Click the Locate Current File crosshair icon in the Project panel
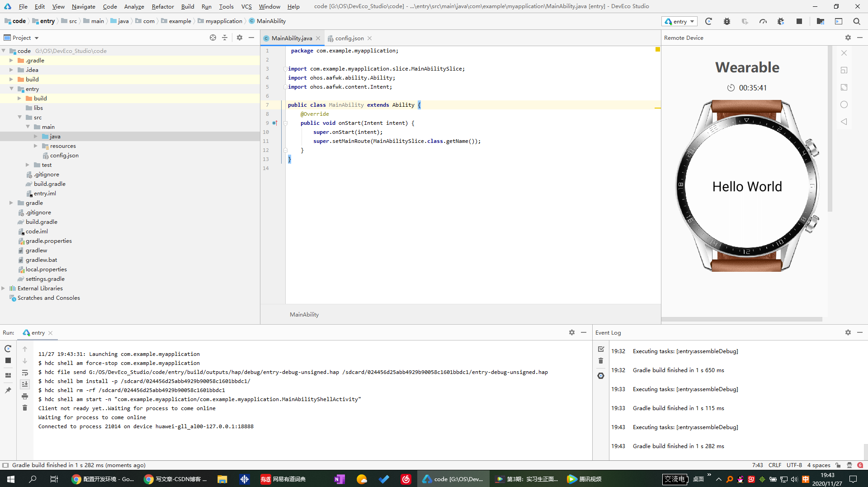868x487 pixels. 213,38
